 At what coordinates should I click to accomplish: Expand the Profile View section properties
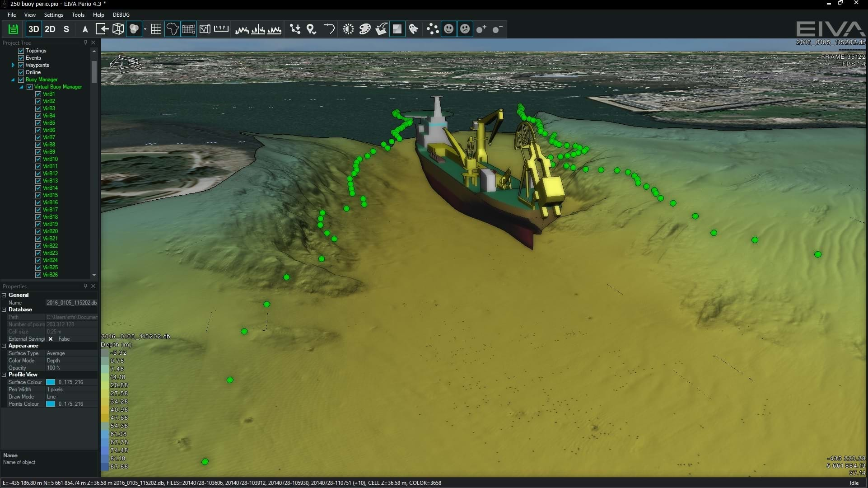click(x=5, y=374)
